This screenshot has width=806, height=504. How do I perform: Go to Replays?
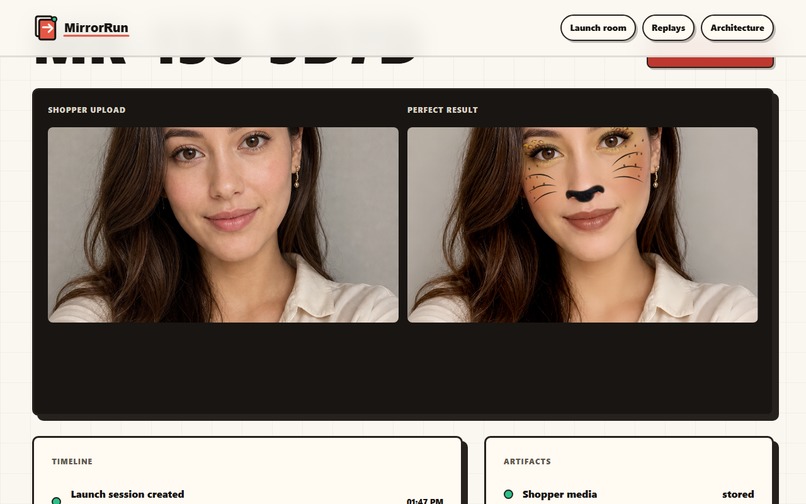click(668, 28)
